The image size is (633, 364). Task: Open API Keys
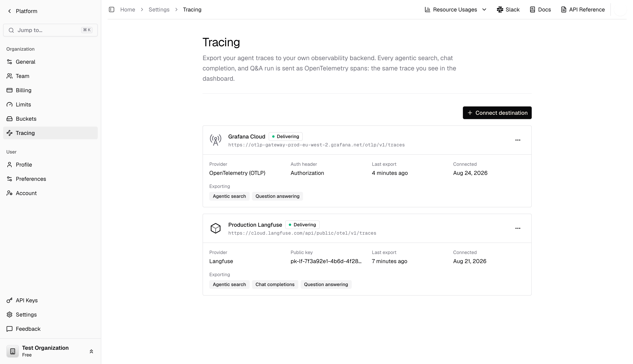click(50, 300)
